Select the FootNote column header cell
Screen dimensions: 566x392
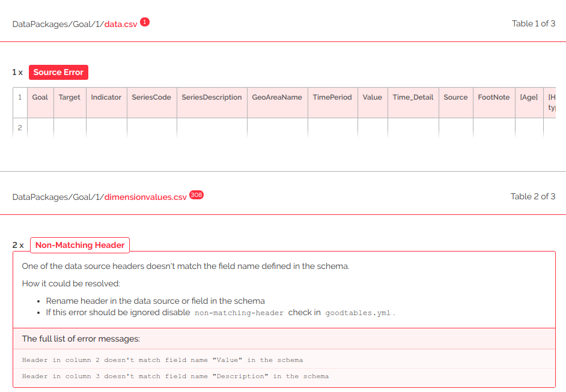pos(494,103)
